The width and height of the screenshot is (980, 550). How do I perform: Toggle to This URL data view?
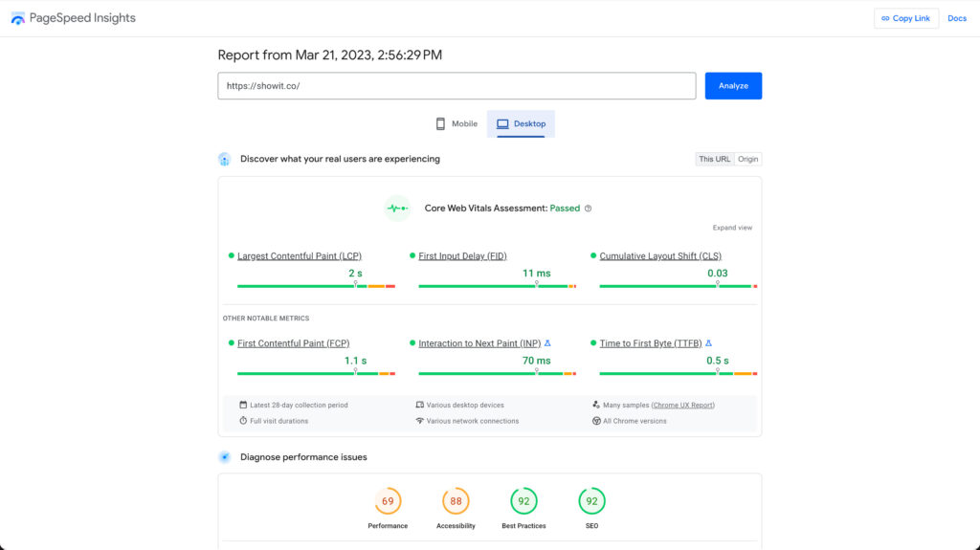pyautogui.click(x=714, y=160)
